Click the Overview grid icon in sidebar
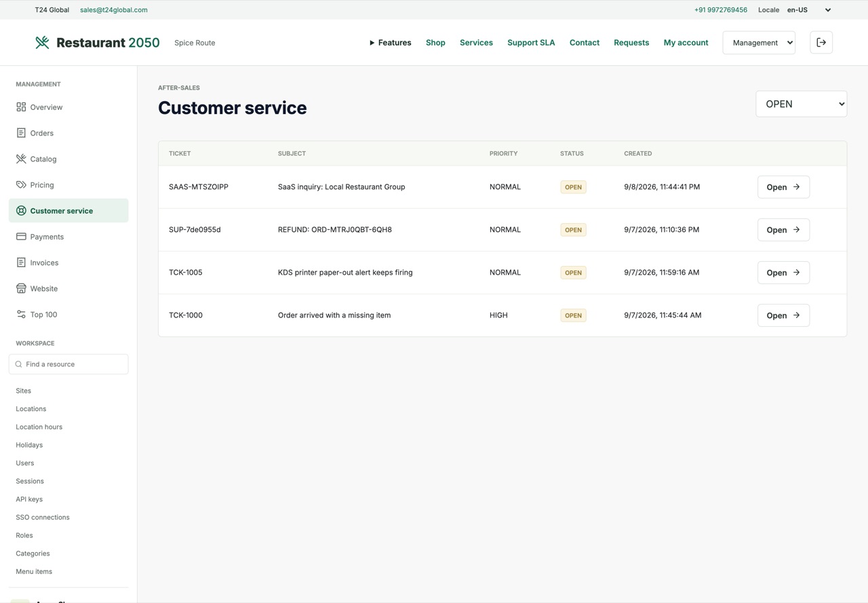The width and height of the screenshot is (868, 603). click(21, 107)
